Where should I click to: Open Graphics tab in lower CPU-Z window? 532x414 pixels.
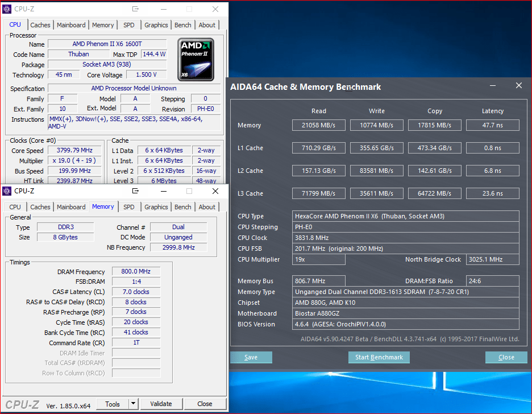tap(156, 207)
